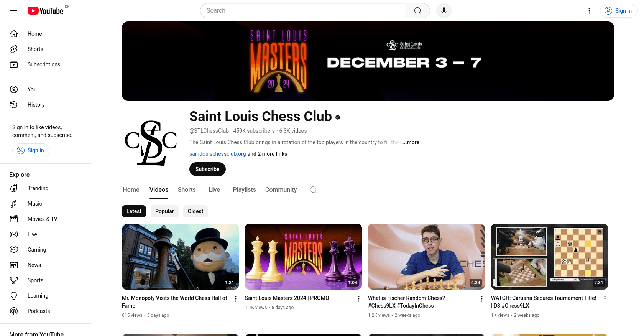Select the Oldest sort filter
Screen dimensions: 644x336
tap(195, 211)
